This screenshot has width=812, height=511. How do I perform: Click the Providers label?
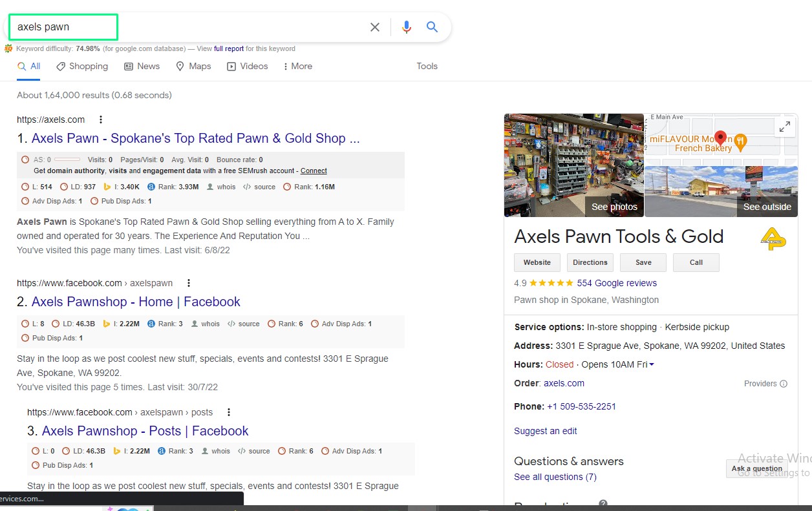pyautogui.click(x=760, y=384)
